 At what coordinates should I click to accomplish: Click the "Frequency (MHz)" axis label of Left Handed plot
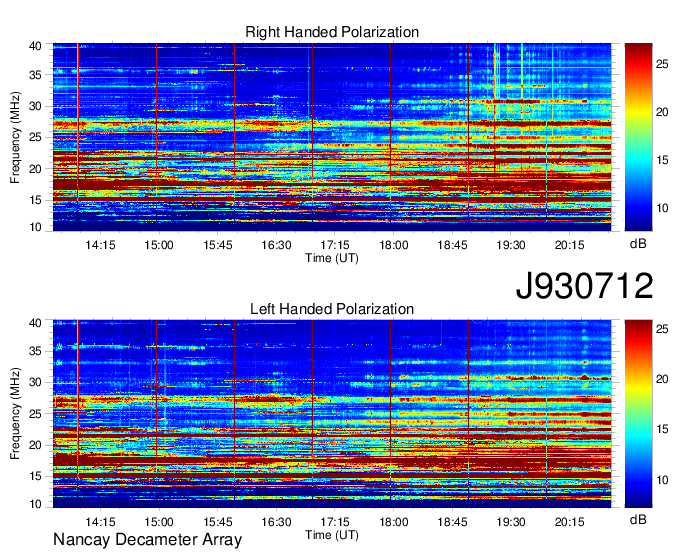pyautogui.click(x=15, y=414)
